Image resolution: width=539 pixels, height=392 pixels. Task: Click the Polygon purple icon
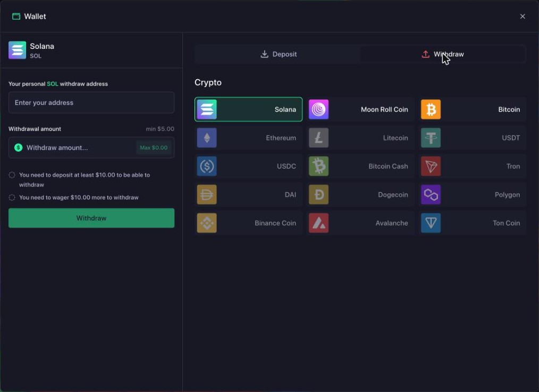pos(431,194)
